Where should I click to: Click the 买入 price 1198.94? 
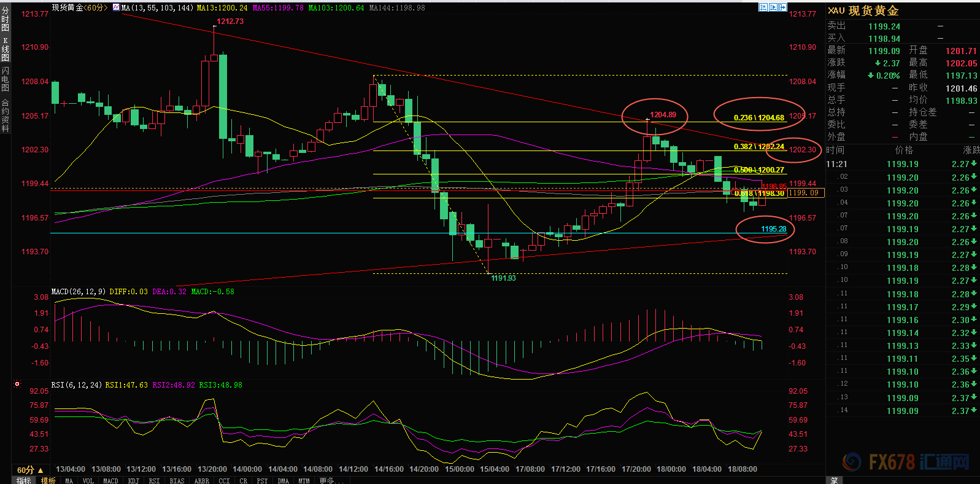tap(884, 39)
